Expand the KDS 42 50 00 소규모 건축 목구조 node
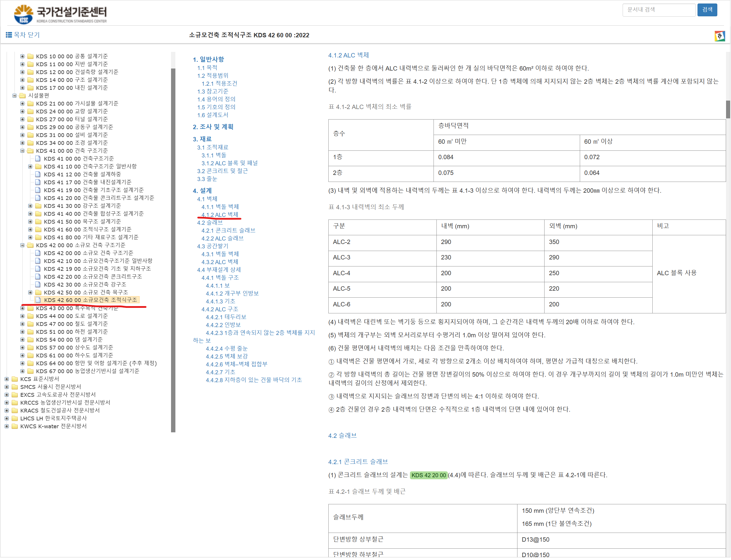731x560 pixels. [30, 292]
